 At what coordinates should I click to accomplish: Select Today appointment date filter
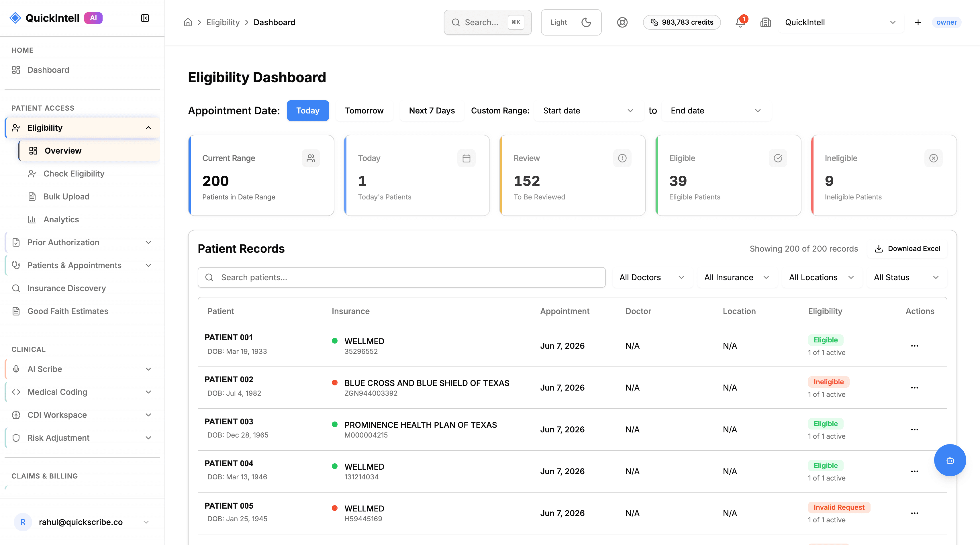[308, 111]
